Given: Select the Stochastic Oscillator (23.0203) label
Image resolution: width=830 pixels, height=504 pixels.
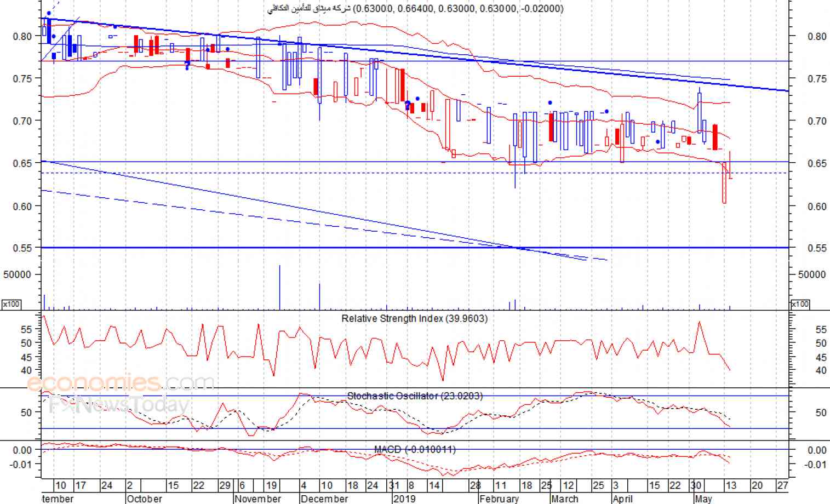Looking at the screenshot, I should [415, 396].
